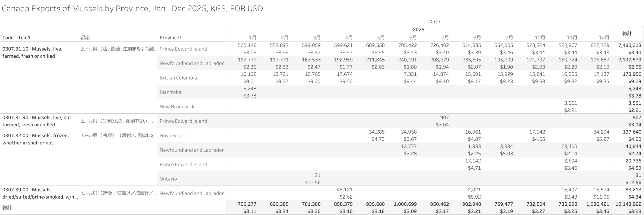Select the 2025 year header
The image size is (644, 215).
(x=418, y=29)
